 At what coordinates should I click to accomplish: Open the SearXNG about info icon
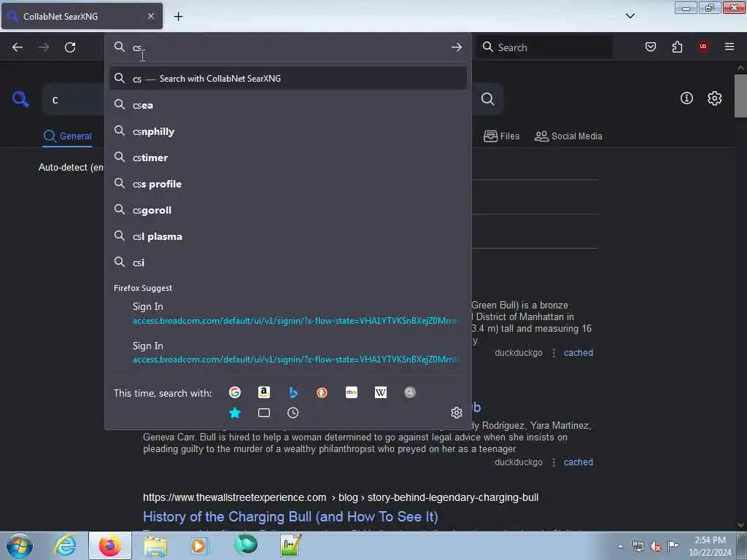[x=686, y=98]
